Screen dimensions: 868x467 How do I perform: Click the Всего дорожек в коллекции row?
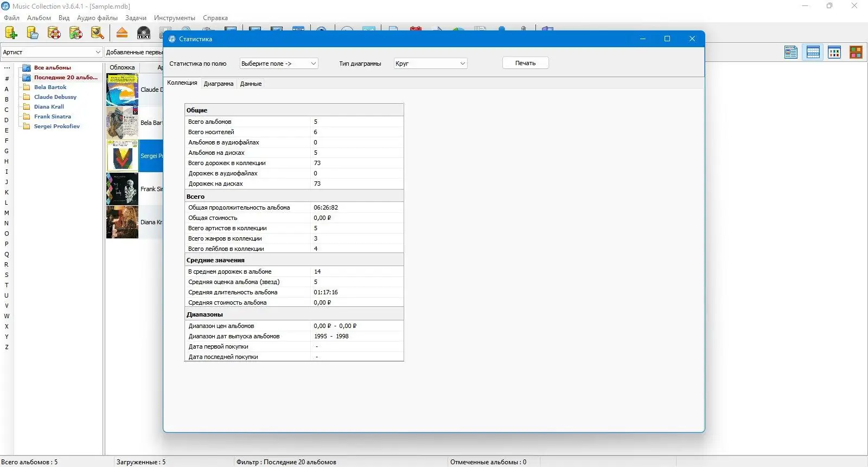coord(294,163)
